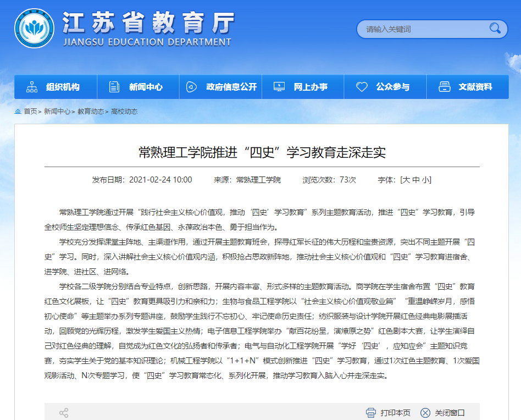The width and height of the screenshot is (521, 420).
Task: Click the source text 来源:常熟理工学院
Action: point(247,180)
